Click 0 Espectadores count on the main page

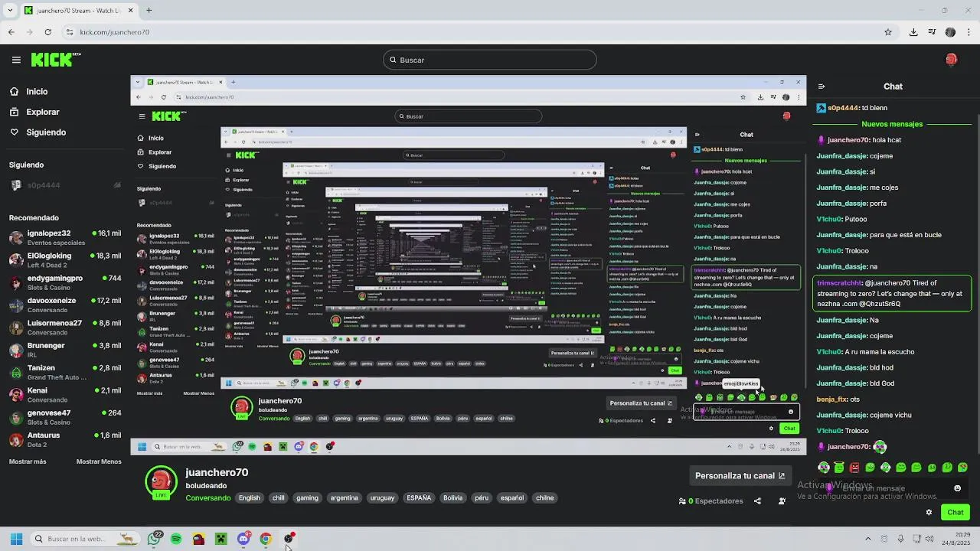pyautogui.click(x=710, y=501)
